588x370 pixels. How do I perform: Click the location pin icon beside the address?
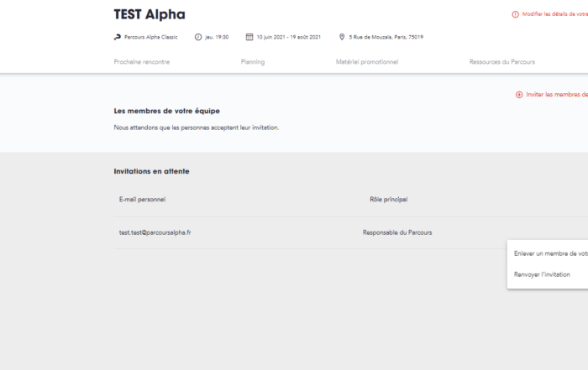(342, 37)
